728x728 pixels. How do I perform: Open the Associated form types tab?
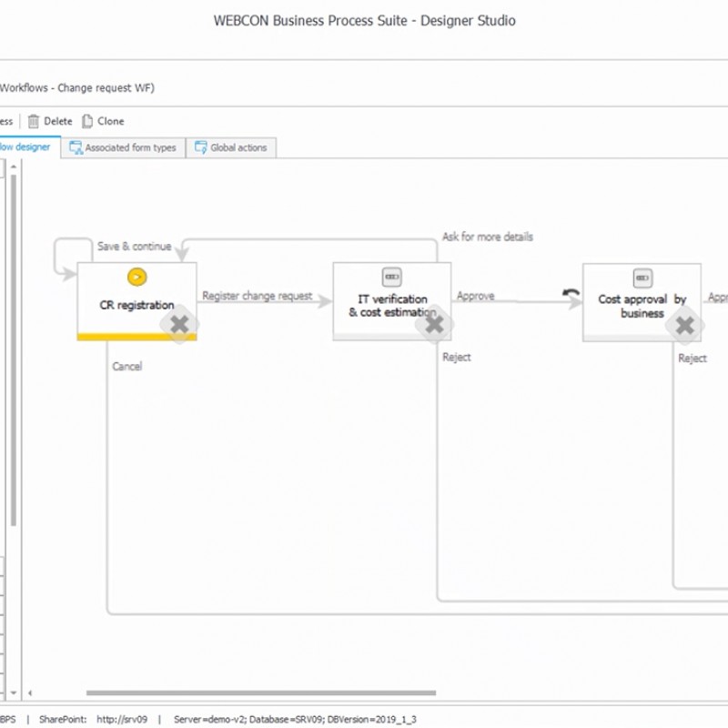tap(123, 147)
